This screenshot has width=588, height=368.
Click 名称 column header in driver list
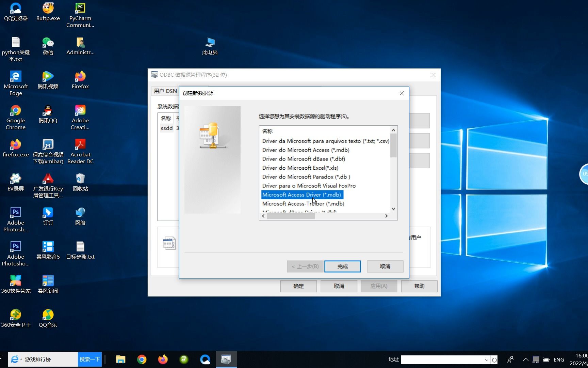click(x=267, y=131)
